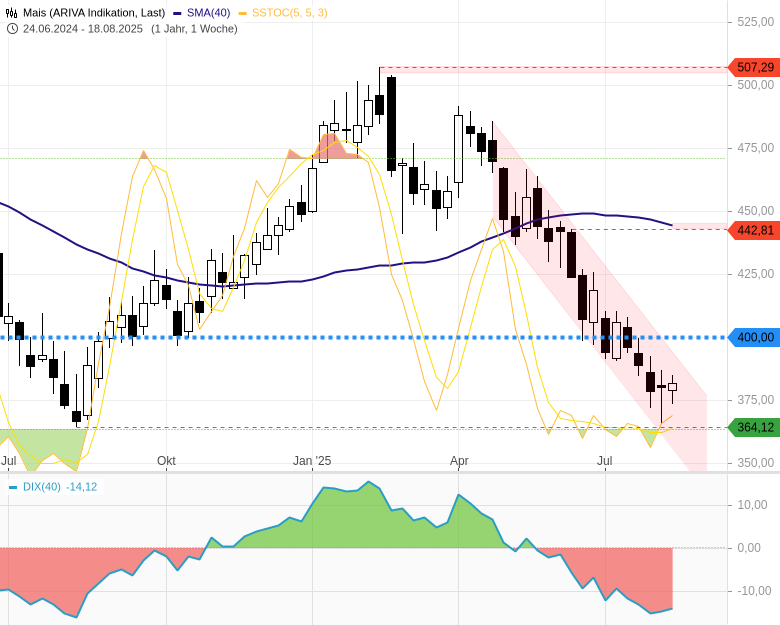Click the 10,00 value on DIX axis
This screenshot has height=625, width=780.
pos(752,505)
